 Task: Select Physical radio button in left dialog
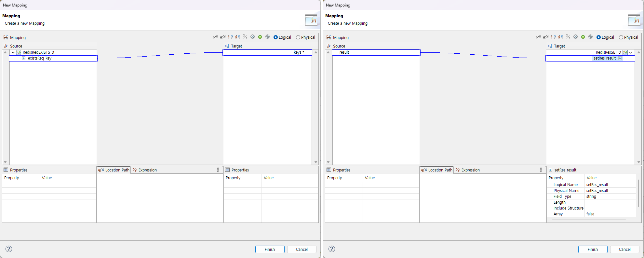298,37
